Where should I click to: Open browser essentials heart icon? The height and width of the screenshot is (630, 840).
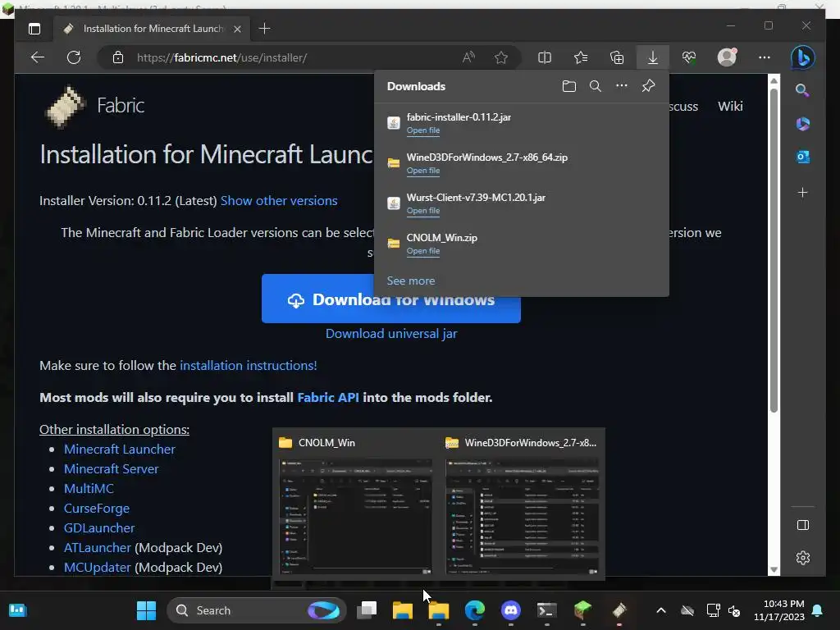(689, 57)
